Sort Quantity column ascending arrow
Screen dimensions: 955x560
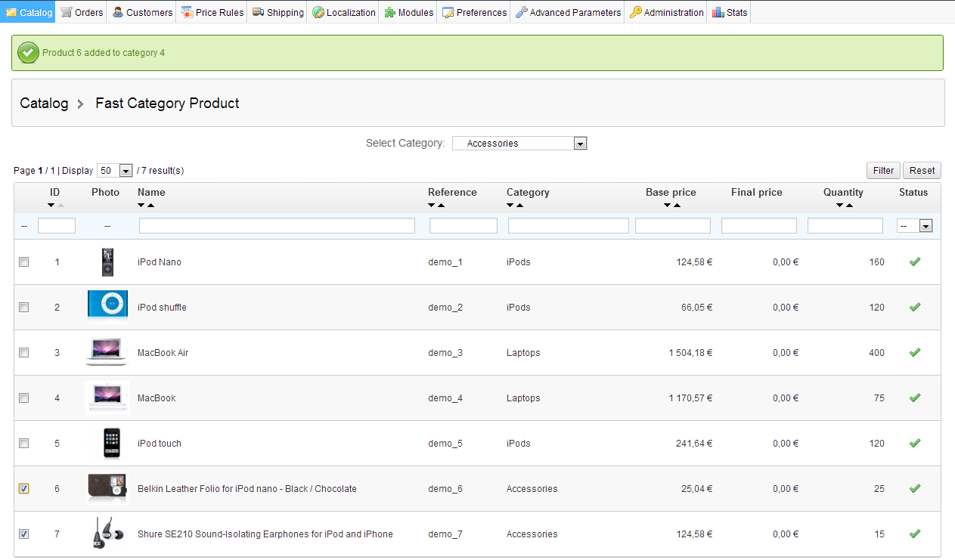click(849, 206)
